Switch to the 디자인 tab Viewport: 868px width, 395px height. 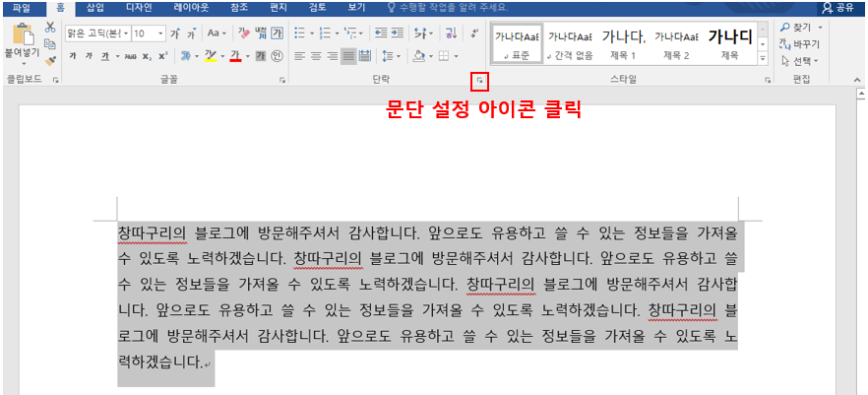click(x=139, y=8)
